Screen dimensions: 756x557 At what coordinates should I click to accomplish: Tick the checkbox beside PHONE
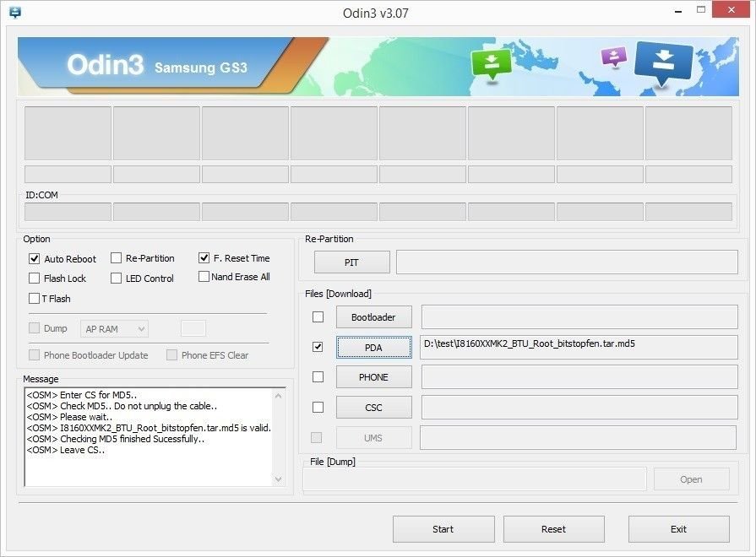coord(318,376)
